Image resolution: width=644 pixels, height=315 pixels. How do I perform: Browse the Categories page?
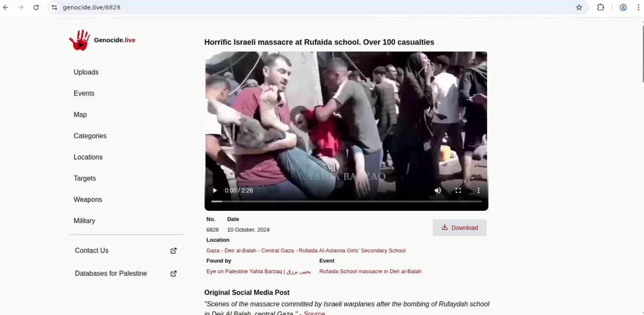(x=90, y=136)
